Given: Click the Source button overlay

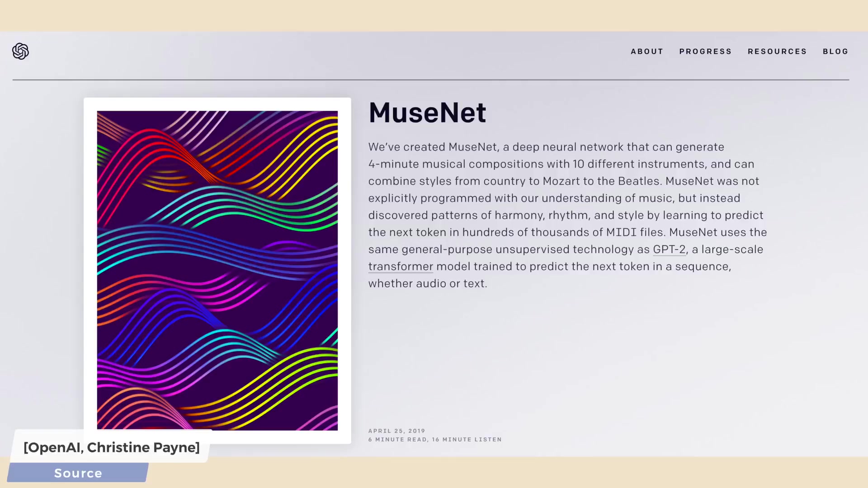Looking at the screenshot, I should click(x=78, y=473).
